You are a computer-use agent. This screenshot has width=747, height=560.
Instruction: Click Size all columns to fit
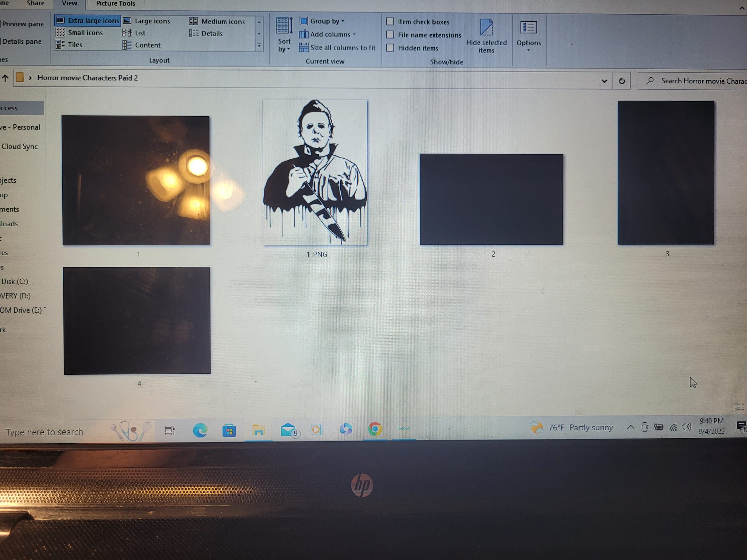337,48
